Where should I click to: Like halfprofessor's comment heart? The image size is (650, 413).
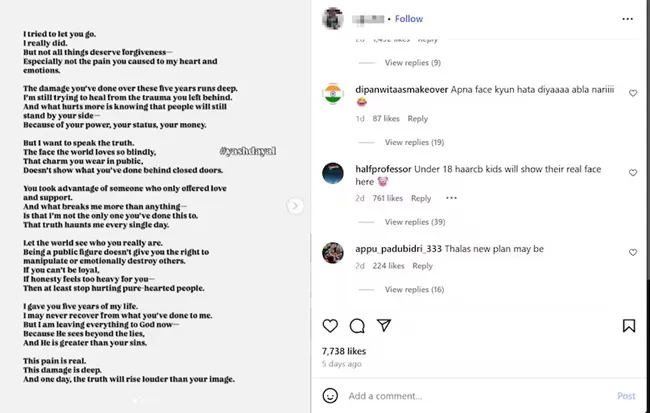click(x=633, y=173)
